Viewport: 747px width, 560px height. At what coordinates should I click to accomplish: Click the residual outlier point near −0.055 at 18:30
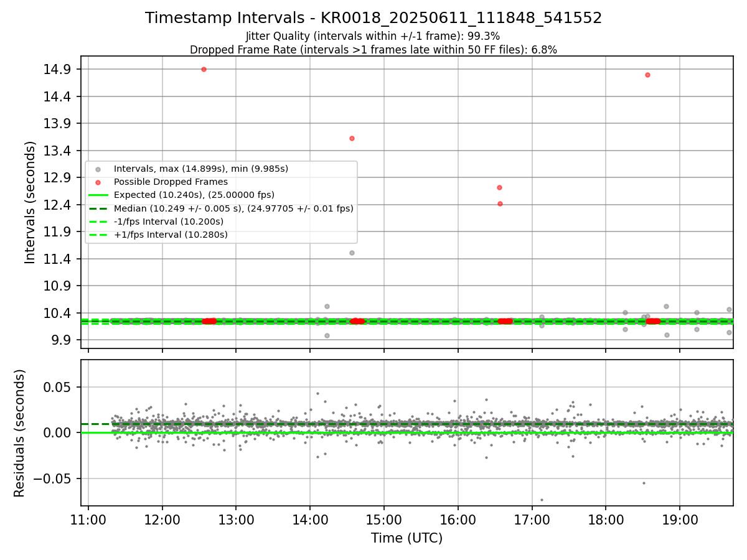pos(644,483)
